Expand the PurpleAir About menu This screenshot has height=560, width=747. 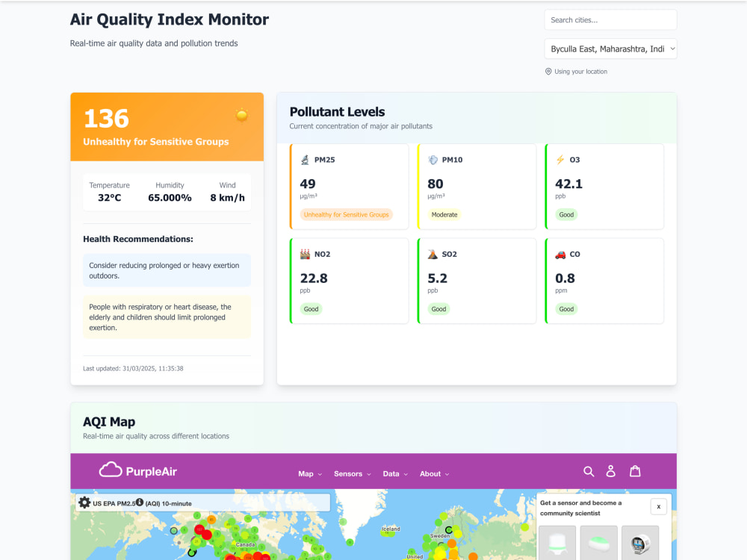(x=434, y=474)
